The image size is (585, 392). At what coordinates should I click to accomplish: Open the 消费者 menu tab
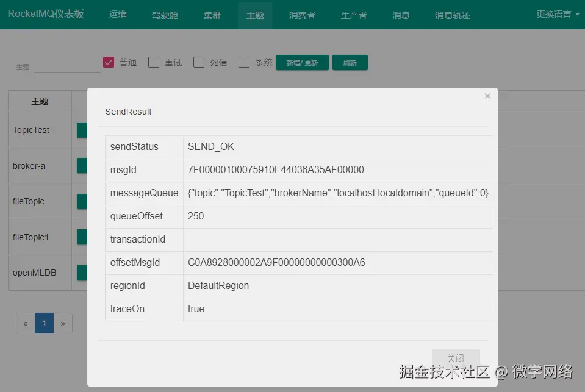point(302,15)
